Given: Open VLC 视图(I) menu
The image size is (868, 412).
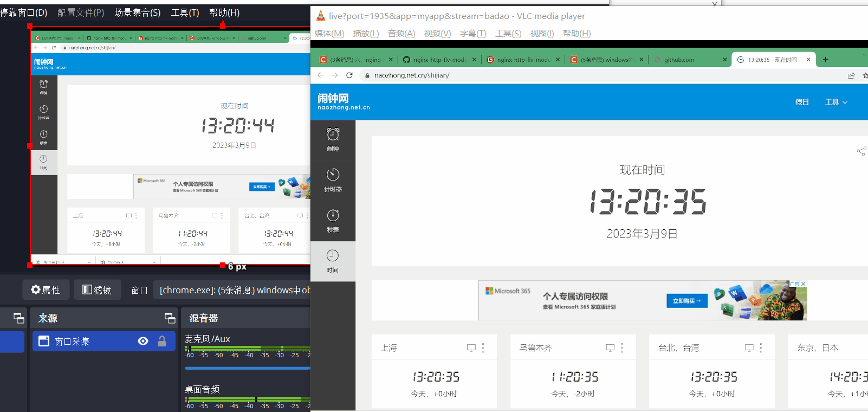Looking at the screenshot, I should pos(542,33).
